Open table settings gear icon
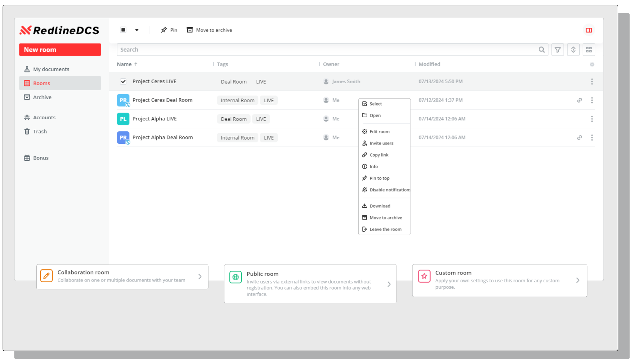 [592, 64]
